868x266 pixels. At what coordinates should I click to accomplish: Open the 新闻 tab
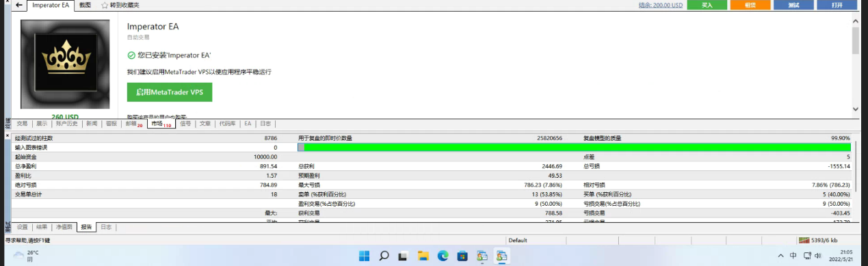[x=92, y=124]
